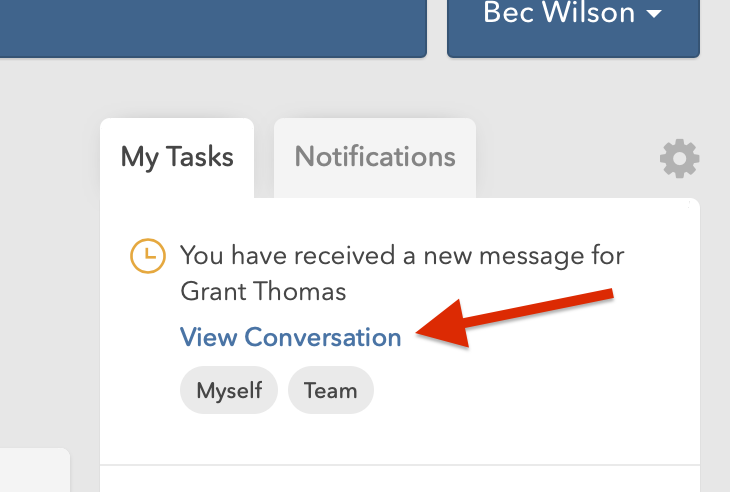Viewport: 730px width, 492px height.
Task: Toggle the Team filter chip
Action: (331, 390)
